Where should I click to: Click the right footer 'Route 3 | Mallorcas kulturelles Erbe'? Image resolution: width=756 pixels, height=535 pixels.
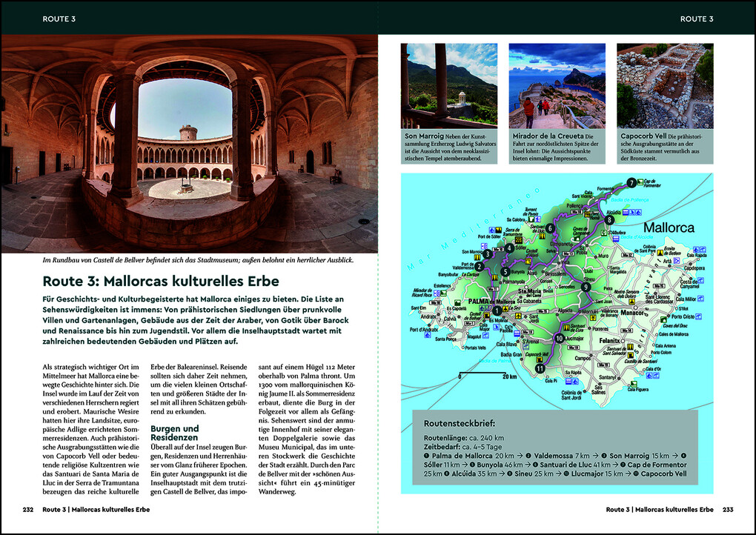click(660, 510)
